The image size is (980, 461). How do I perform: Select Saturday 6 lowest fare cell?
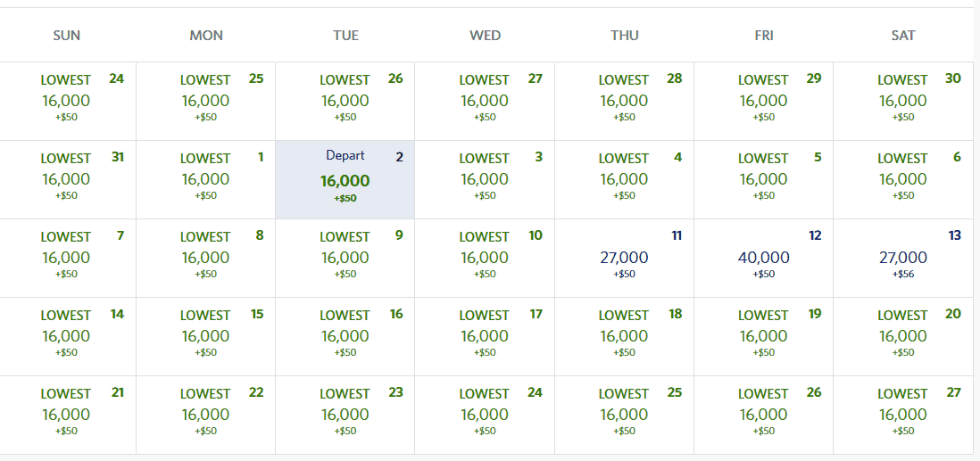(x=903, y=180)
